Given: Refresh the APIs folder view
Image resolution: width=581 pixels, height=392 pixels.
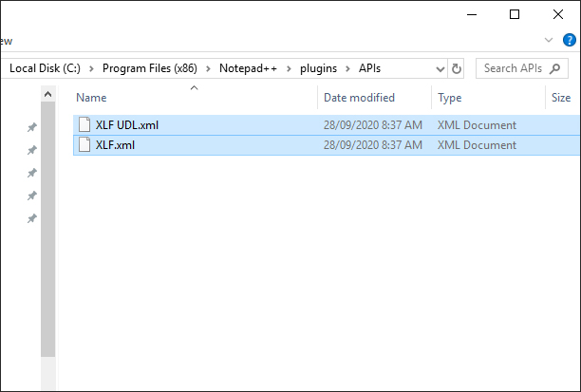Looking at the screenshot, I should pyautogui.click(x=456, y=68).
